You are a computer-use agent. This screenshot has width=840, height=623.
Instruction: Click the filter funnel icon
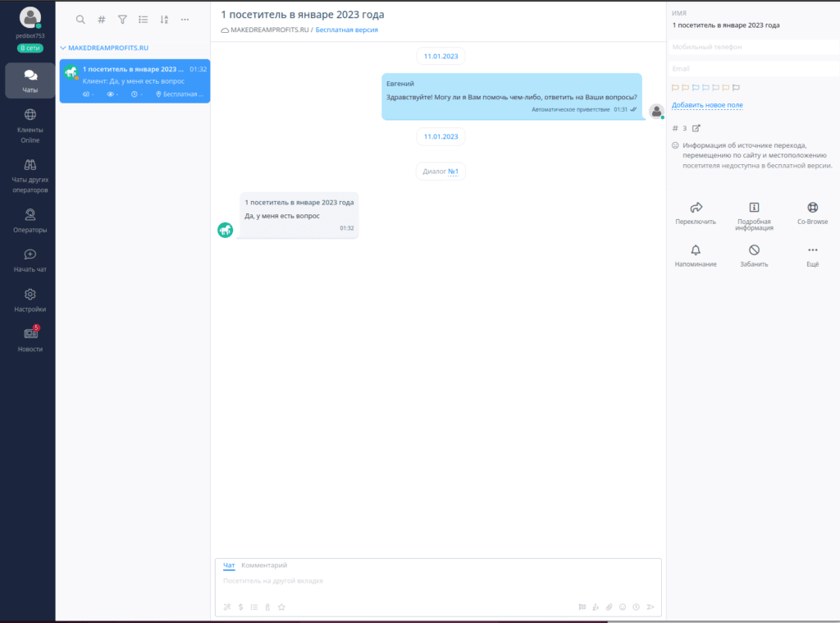(x=122, y=20)
